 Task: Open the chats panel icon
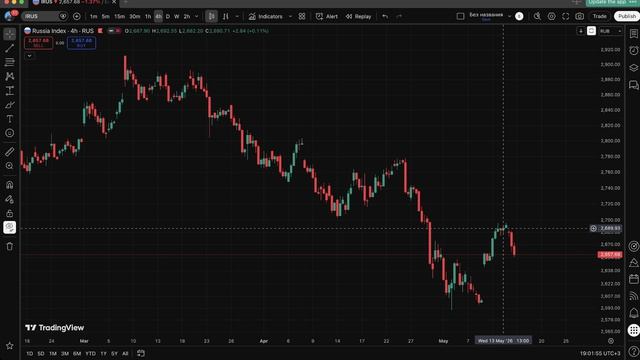click(x=633, y=85)
